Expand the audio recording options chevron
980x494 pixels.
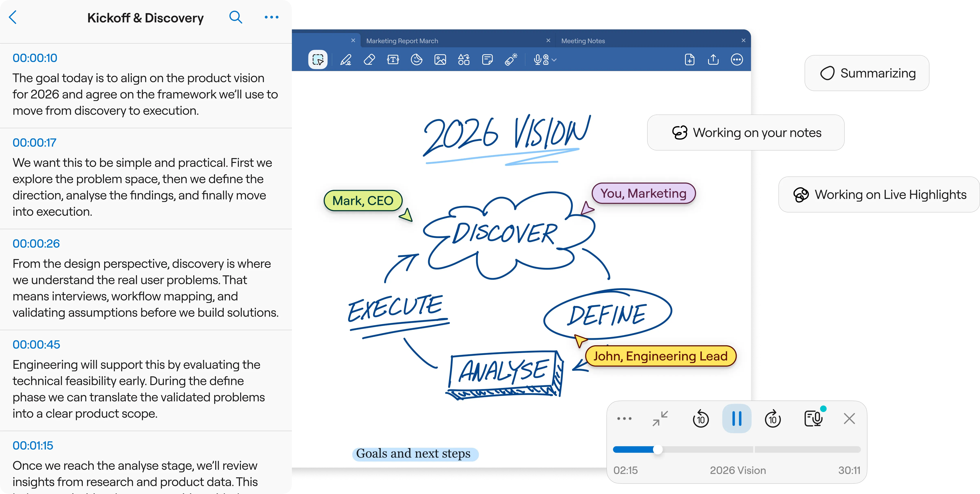554,60
